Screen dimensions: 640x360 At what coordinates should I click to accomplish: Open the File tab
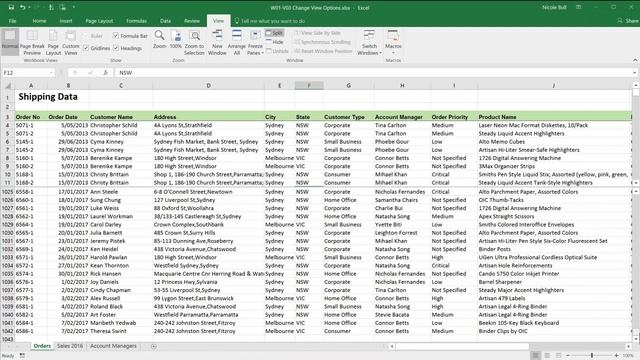point(13,21)
